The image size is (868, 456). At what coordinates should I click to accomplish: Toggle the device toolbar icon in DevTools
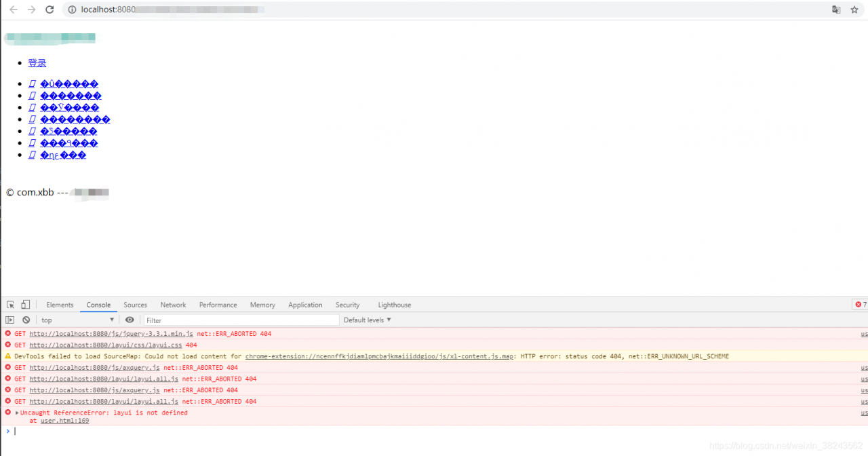coord(25,305)
